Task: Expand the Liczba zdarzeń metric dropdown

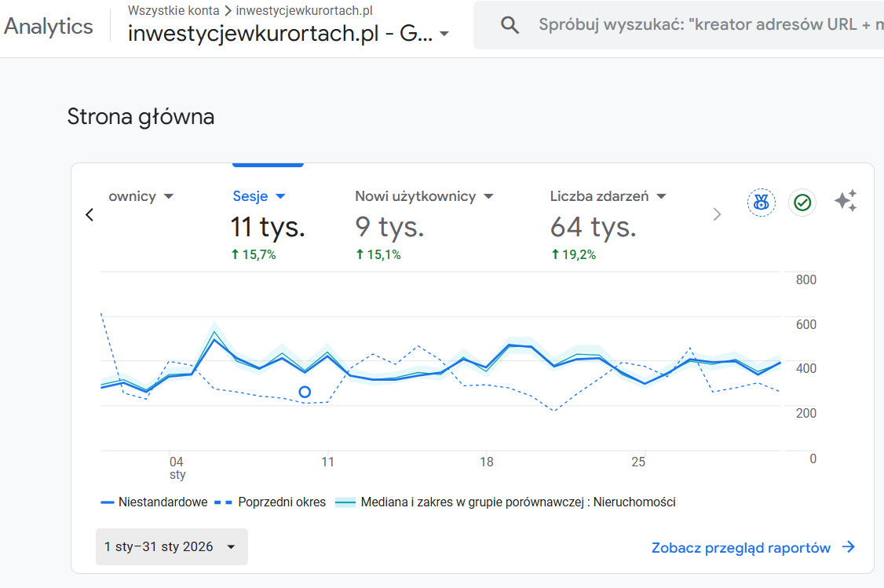Action: tap(661, 196)
